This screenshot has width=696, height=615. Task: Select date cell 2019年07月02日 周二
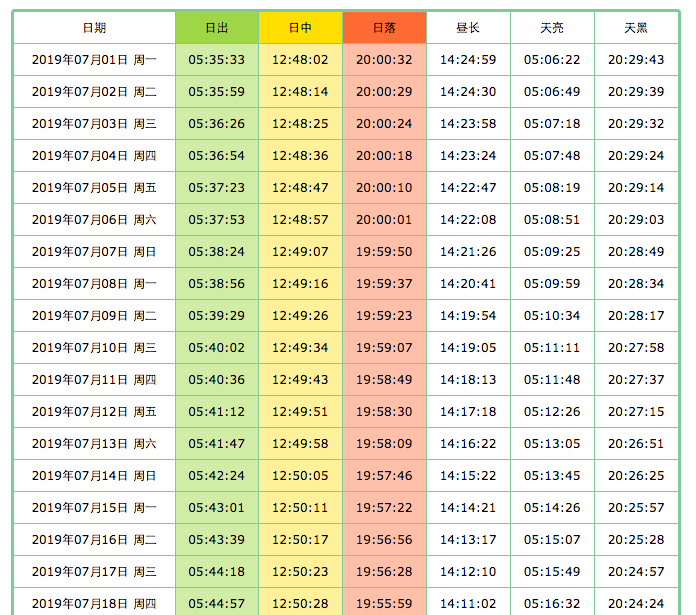coord(94,91)
